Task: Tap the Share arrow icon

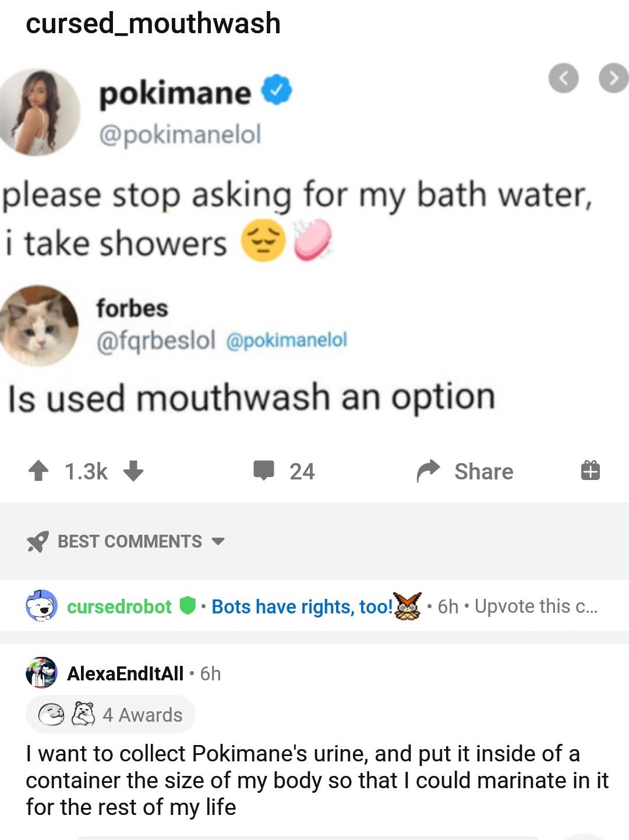Action: tap(428, 471)
